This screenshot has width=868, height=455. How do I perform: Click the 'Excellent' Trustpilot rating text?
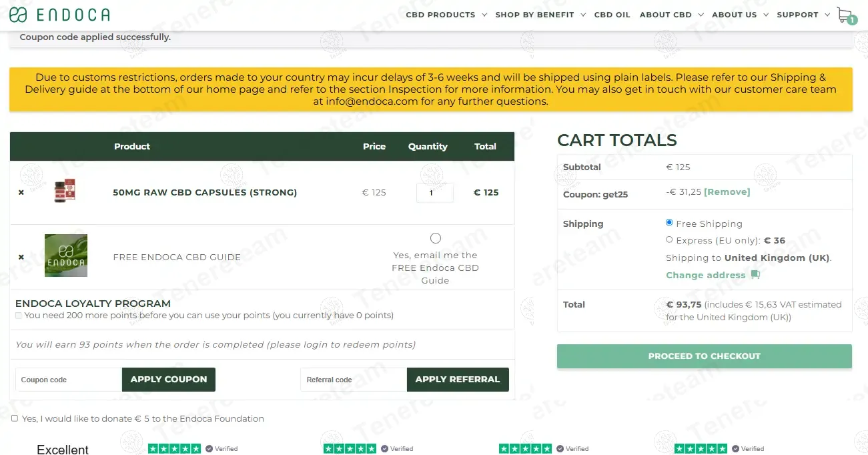tap(63, 450)
